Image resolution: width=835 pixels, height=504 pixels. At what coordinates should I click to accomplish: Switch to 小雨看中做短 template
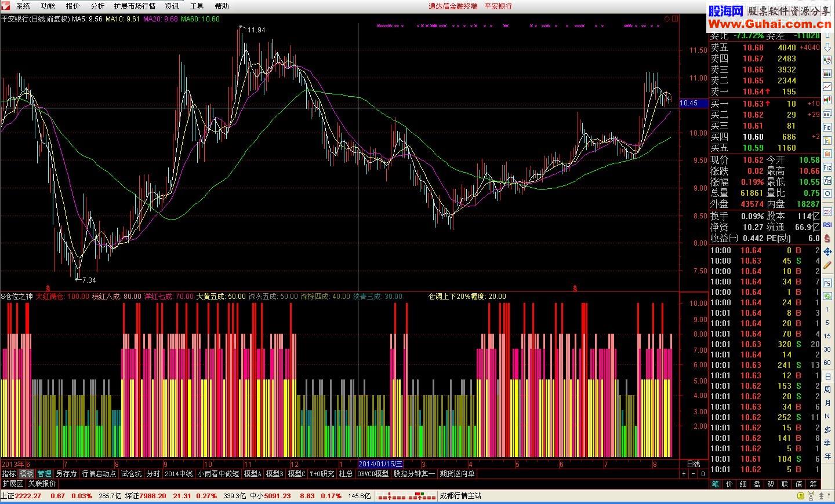point(219,474)
